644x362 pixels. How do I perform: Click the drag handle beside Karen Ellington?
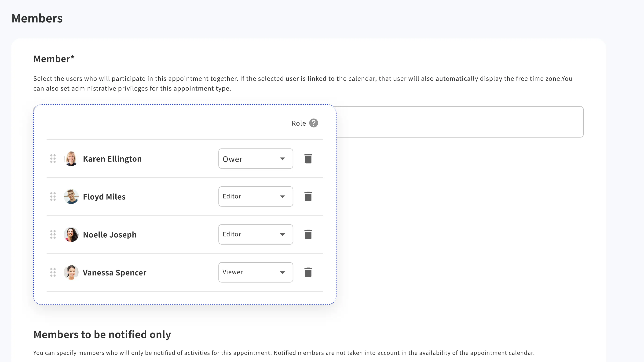tap(53, 159)
